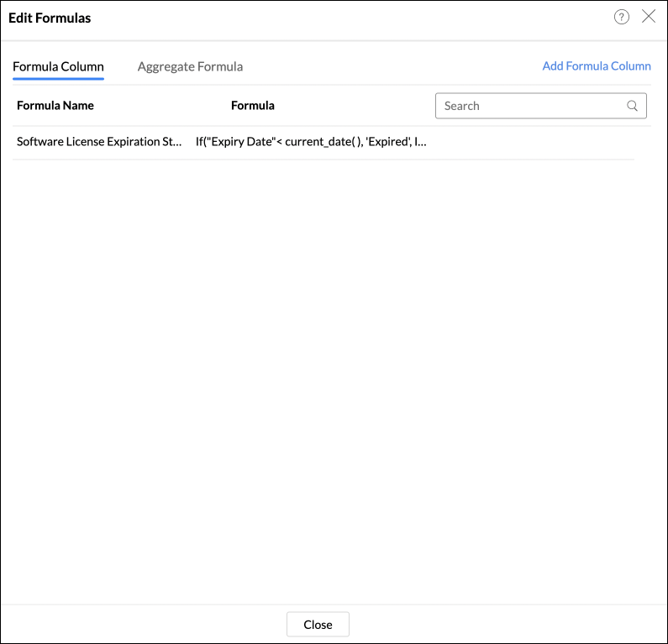Screen dimensions: 668x644
Task: Click the magnifier icon in search box
Action: pyautogui.click(x=633, y=106)
